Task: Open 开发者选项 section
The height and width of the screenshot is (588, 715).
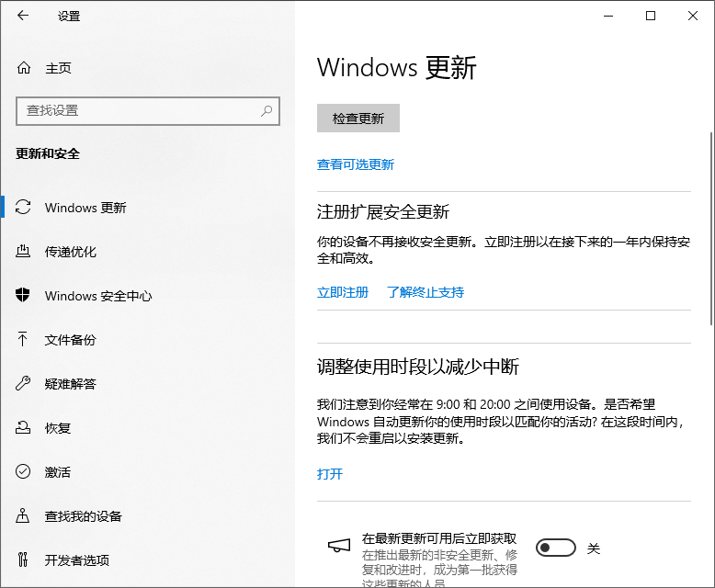Action: [147, 560]
